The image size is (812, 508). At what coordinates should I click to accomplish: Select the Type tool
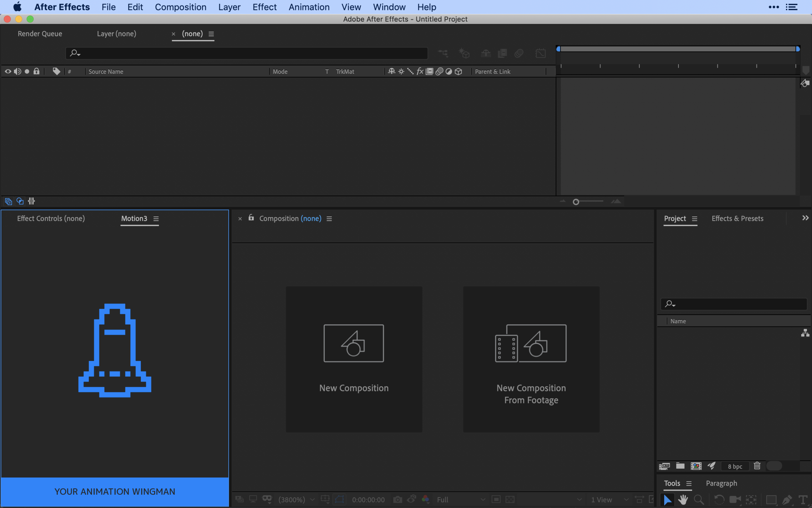(x=803, y=500)
